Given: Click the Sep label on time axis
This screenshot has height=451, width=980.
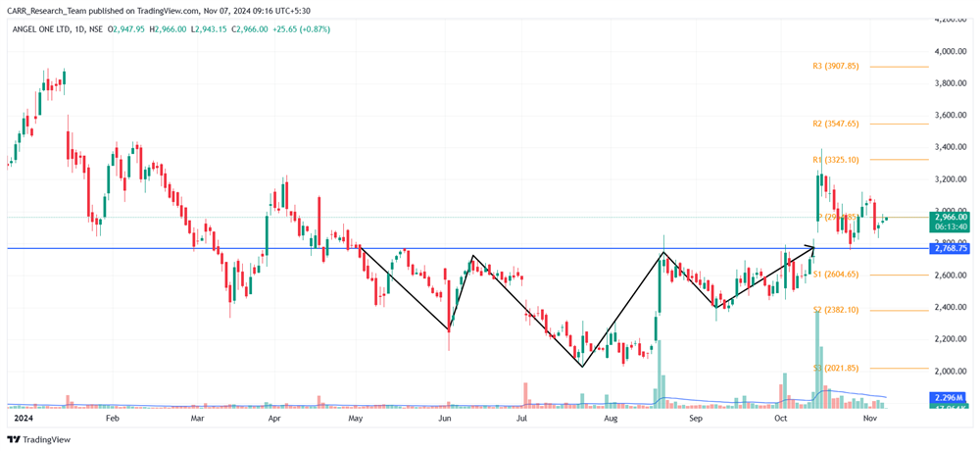Looking at the screenshot, I should pos(698,417).
